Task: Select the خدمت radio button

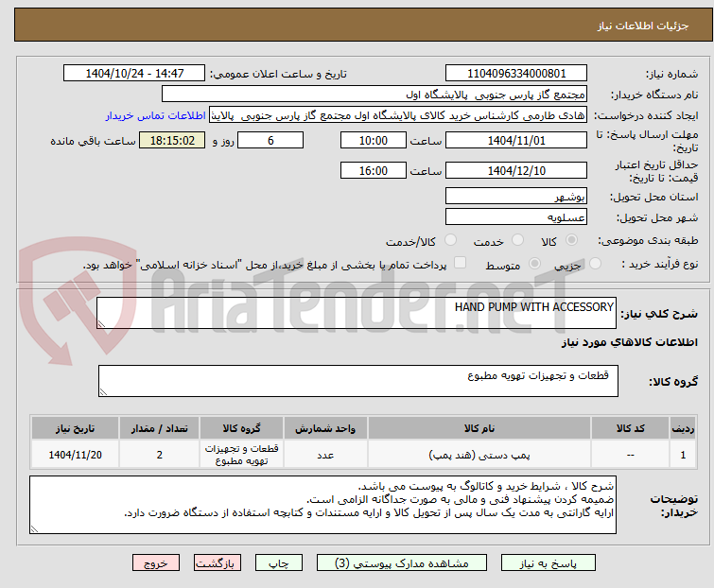Action: click(517, 240)
